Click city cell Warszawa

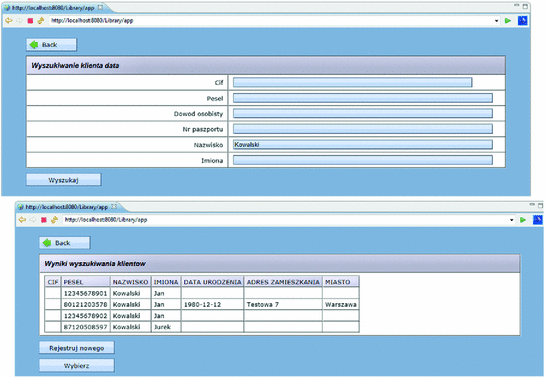(341, 304)
